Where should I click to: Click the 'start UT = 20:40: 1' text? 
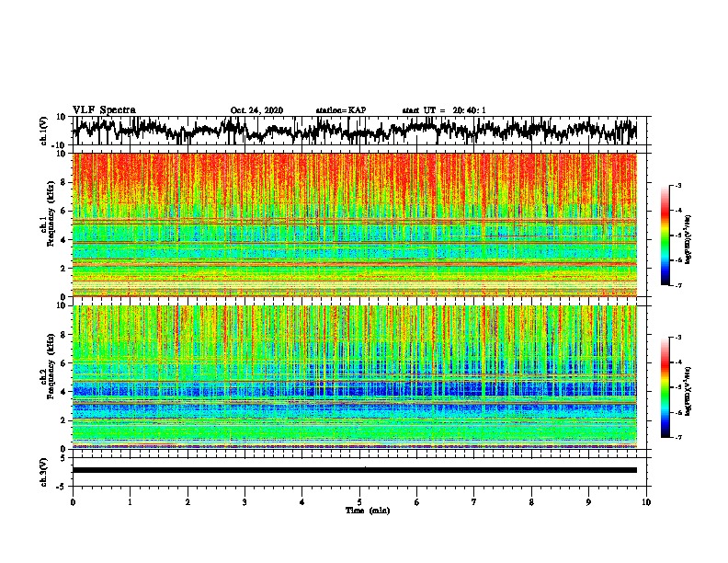tap(444, 110)
